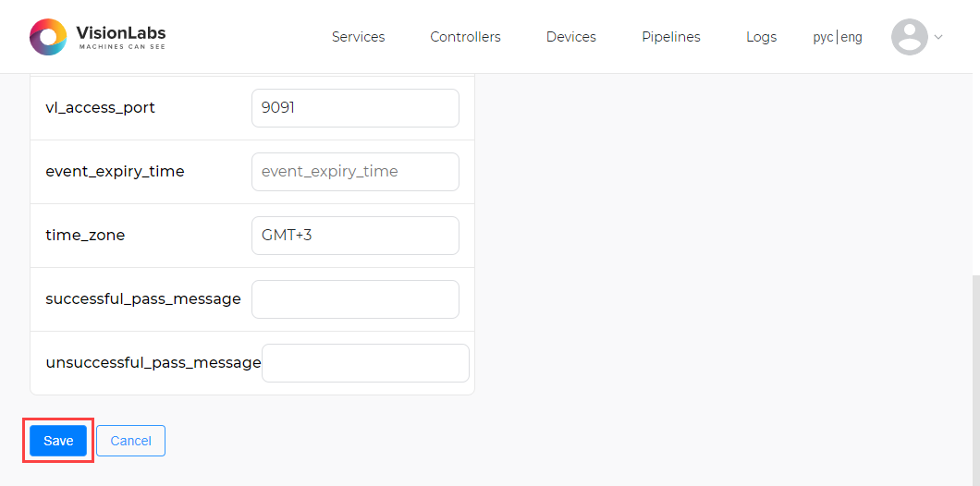Viewport: 980px width, 486px height.
Task: Select the time_zone field containing GMT+3
Action: click(x=355, y=236)
